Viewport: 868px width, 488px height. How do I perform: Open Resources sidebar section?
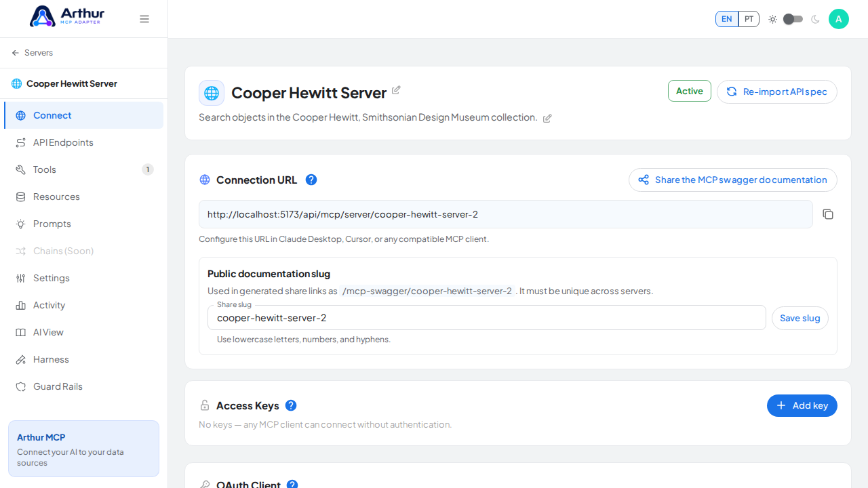pos(84,197)
